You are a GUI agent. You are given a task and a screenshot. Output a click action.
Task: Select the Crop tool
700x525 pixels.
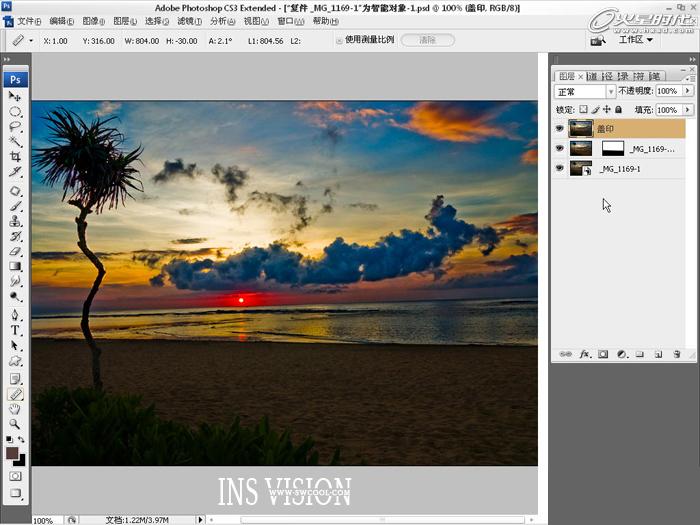pyautogui.click(x=15, y=156)
